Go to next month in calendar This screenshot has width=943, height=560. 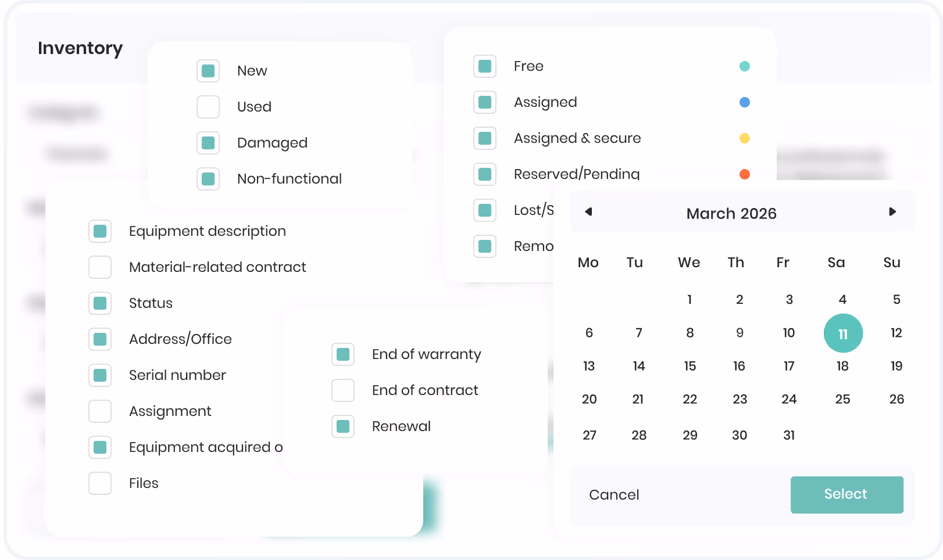coord(892,212)
